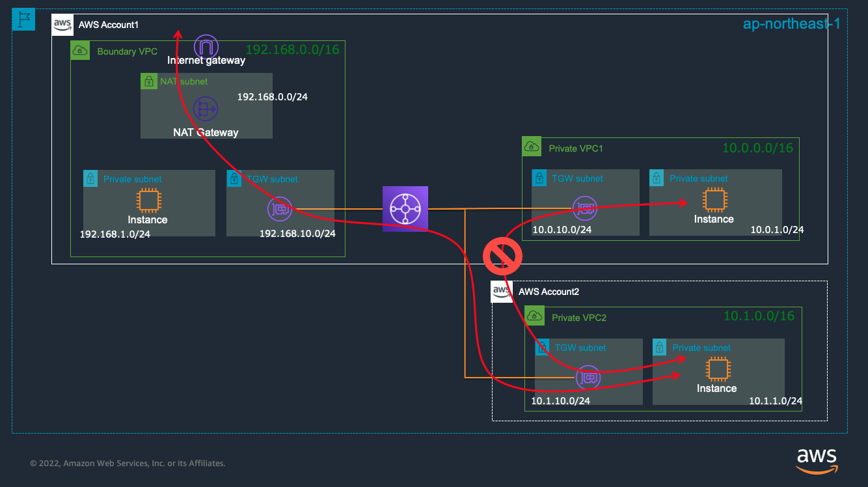Viewport: 868px width, 487px height.
Task: Select the Private VPC2 instance chip icon
Action: pos(717,369)
